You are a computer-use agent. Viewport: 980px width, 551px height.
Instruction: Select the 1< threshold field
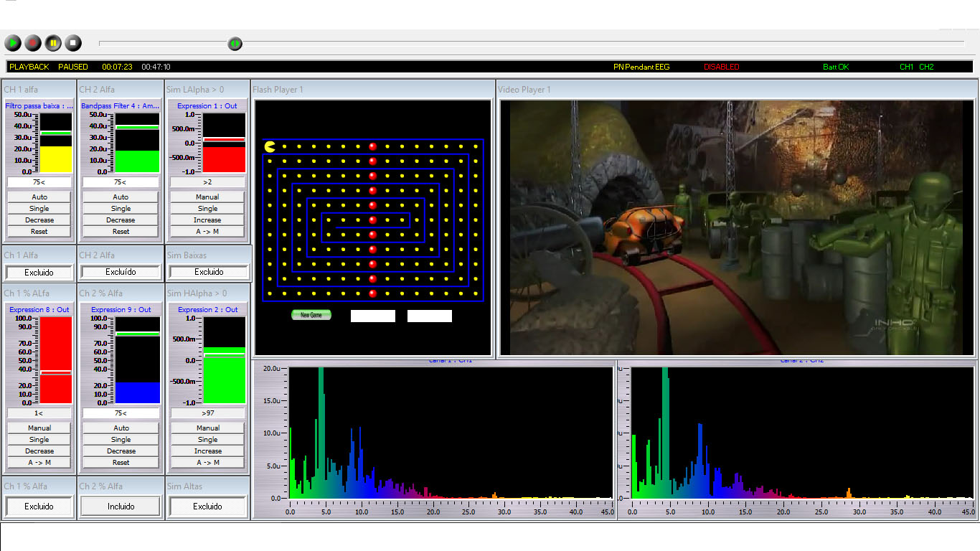(39, 413)
